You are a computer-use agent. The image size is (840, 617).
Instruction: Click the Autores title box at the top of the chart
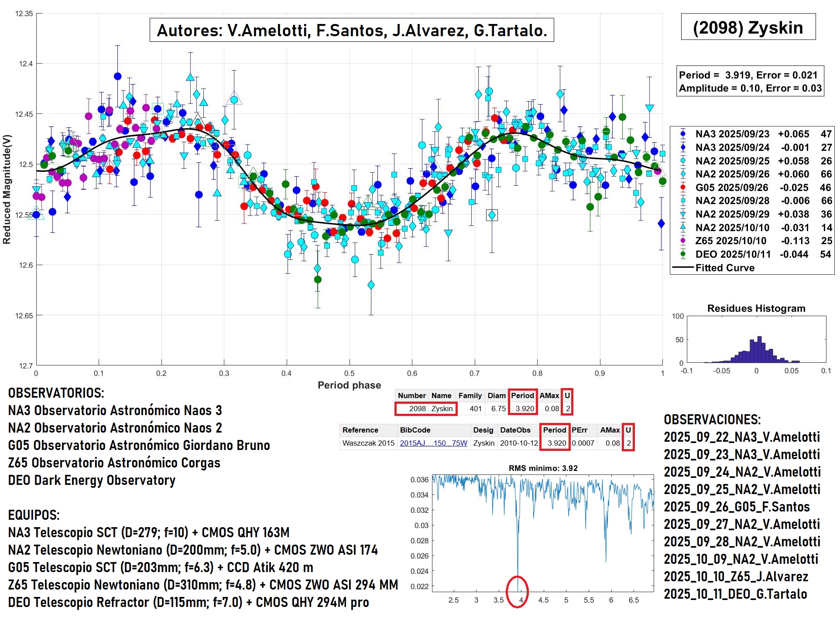click(x=352, y=30)
